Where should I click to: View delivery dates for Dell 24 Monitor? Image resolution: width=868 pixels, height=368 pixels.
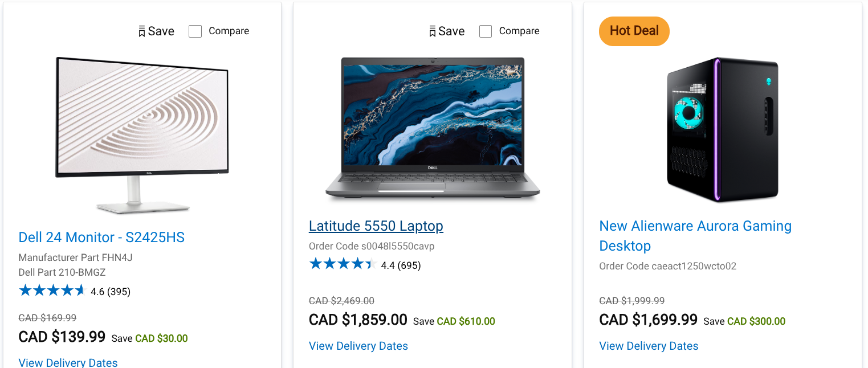pos(68,362)
